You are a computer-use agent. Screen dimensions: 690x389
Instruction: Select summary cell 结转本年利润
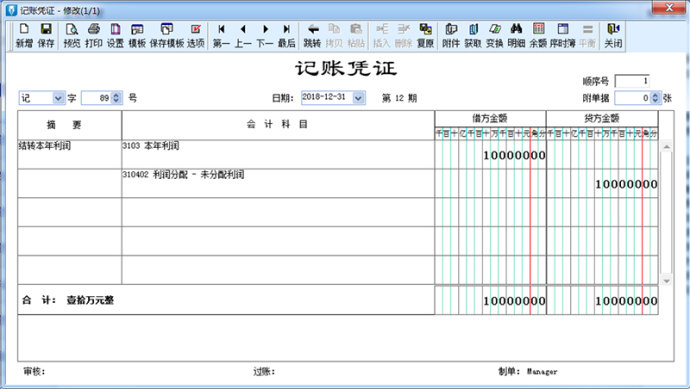70,154
